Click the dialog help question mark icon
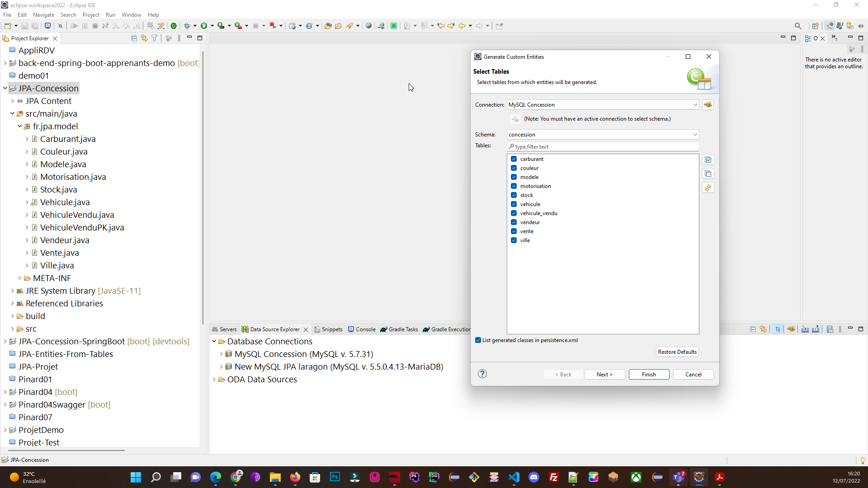Viewport: 868px width, 488px height. pyautogui.click(x=482, y=374)
